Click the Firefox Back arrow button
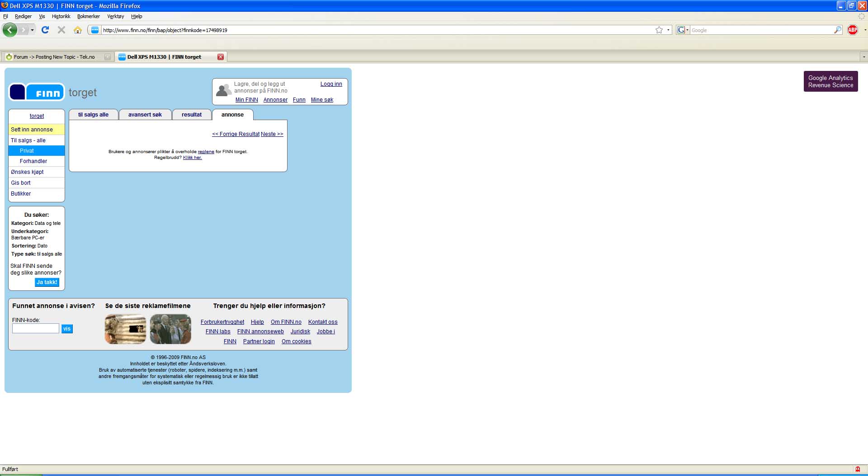 click(x=10, y=30)
